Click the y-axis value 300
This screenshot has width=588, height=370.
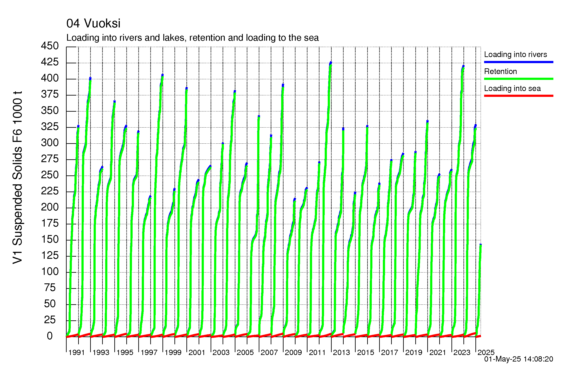[50, 143]
